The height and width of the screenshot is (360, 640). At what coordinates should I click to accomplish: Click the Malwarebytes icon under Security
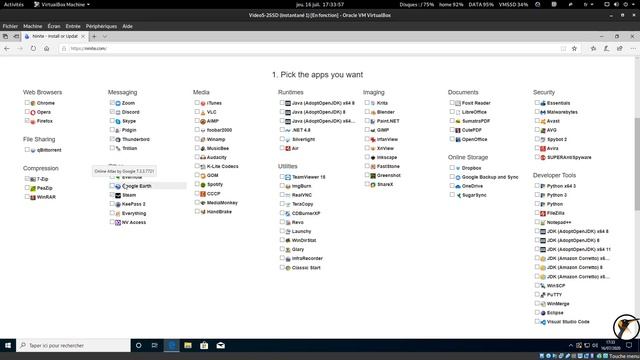click(543, 112)
